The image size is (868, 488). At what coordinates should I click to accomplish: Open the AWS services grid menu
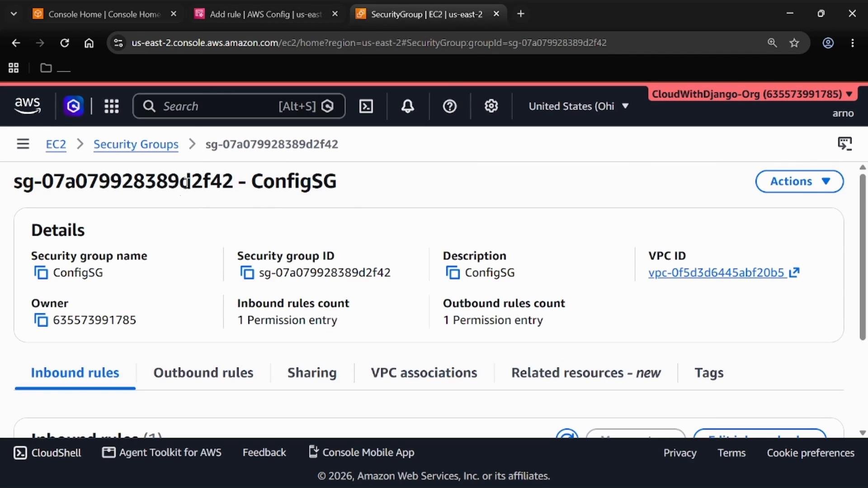[x=112, y=106]
